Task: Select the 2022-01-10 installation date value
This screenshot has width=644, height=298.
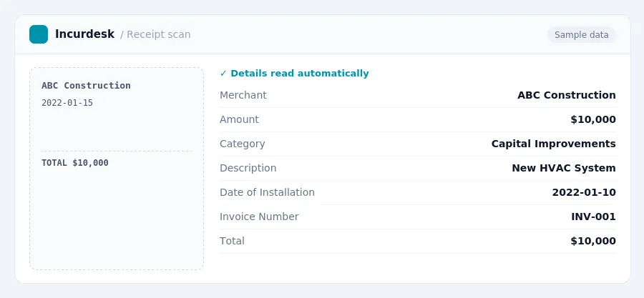Action: (584, 192)
